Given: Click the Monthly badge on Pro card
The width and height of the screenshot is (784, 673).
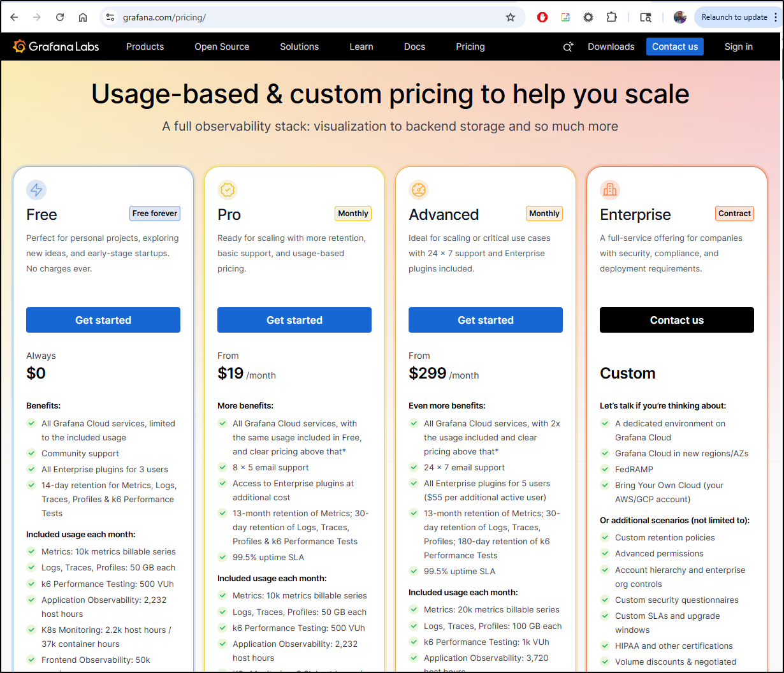Looking at the screenshot, I should (x=353, y=213).
